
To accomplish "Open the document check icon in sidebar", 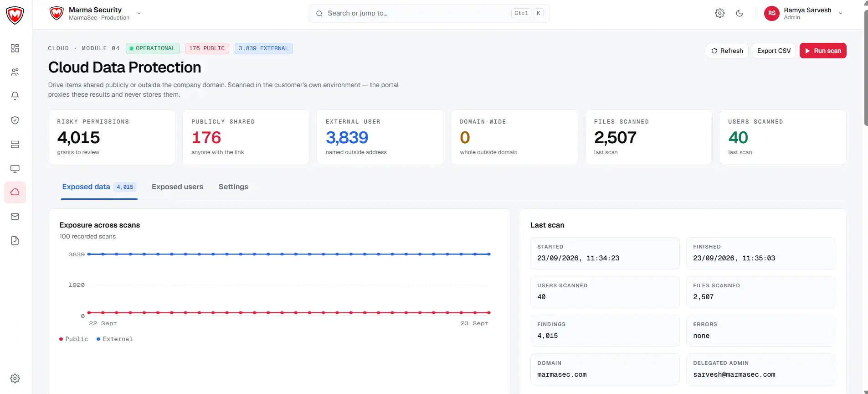I will click(x=15, y=241).
